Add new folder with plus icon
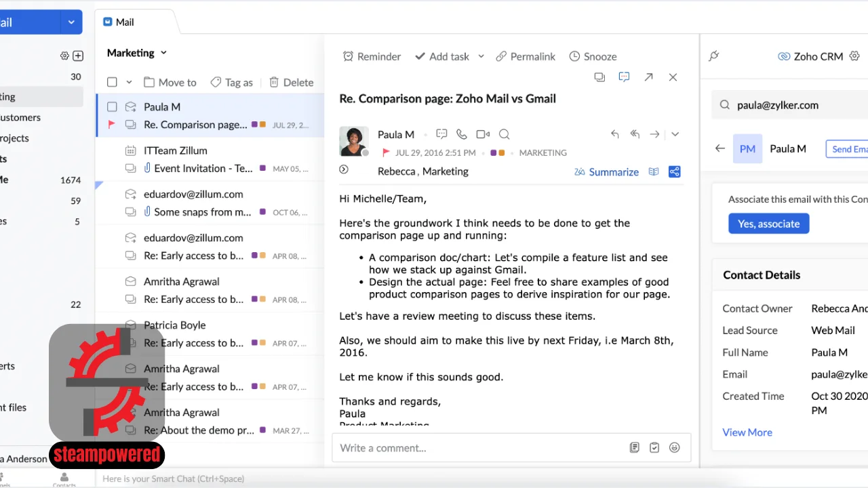Image resolution: width=868 pixels, height=488 pixels. pos(78,56)
